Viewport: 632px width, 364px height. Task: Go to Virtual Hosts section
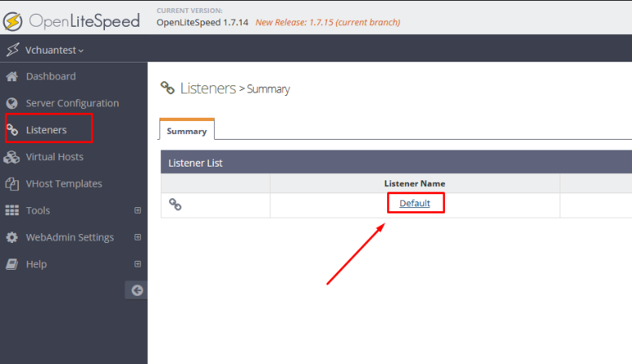pyautogui.click(x=54, y=157)
